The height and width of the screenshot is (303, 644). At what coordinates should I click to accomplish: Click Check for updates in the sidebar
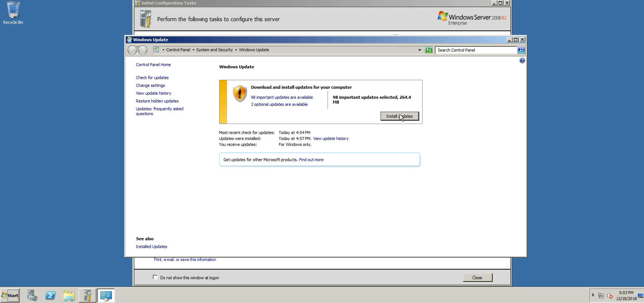tap(152, 78)
